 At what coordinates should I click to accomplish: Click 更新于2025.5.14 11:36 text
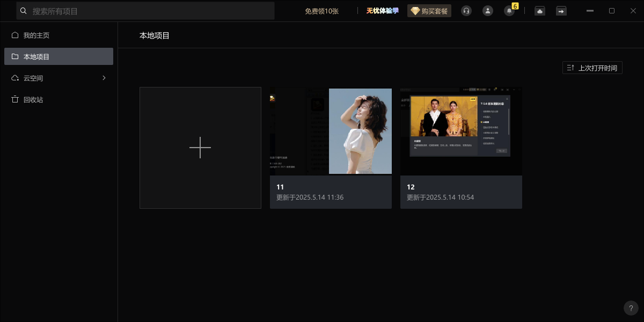pos(310,197)
